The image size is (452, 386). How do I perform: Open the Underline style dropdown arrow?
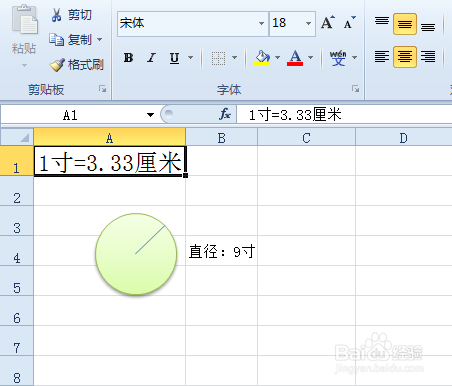click(190, 58)
